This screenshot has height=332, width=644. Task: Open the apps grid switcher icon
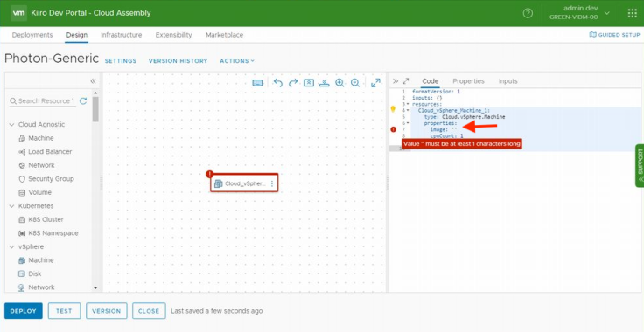coord(632,13)
